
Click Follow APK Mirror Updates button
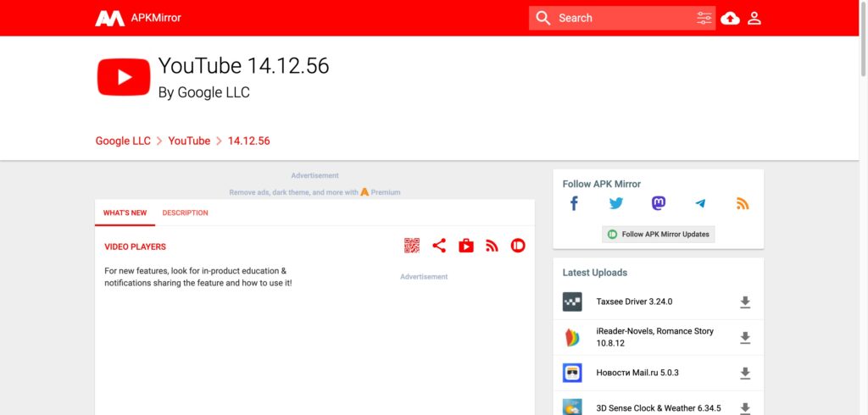[x=659, y=234]
